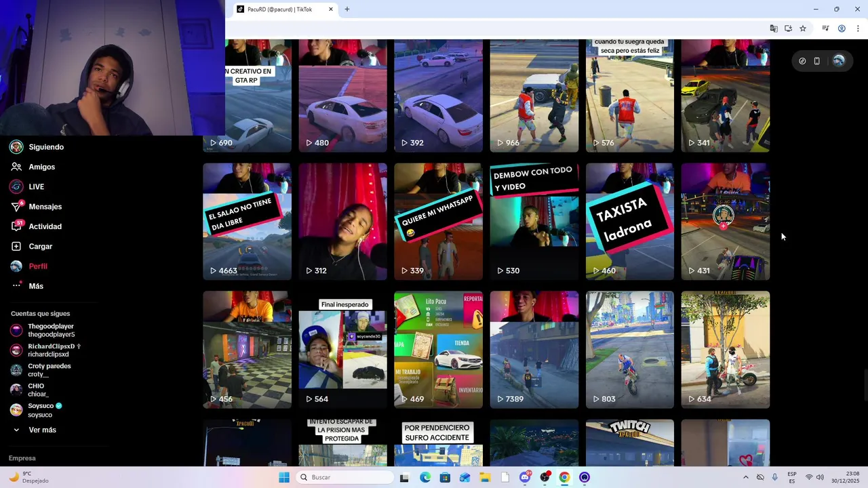
Task: Open 'Dembow con todo y video' clip
Action: coord(534,222)
